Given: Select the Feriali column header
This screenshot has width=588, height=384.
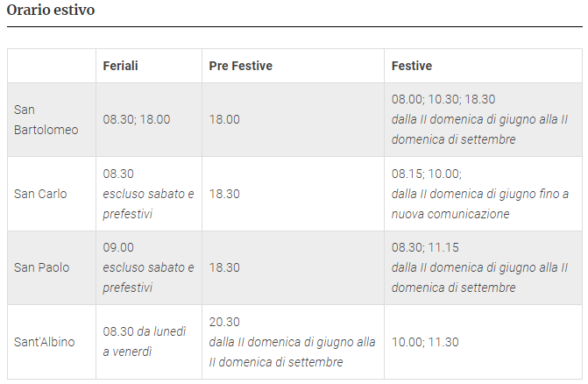Looking at the screenshot, I should point(120,67).
